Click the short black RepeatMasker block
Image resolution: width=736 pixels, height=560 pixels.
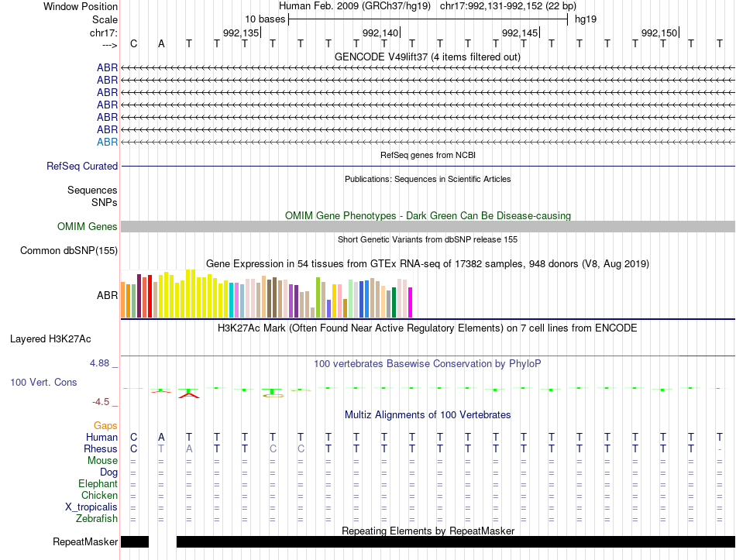135,541
